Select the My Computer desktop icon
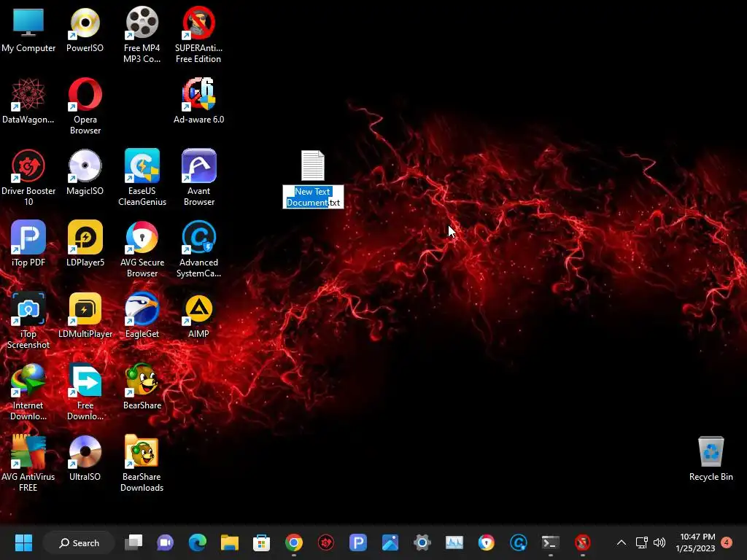This screenshot has height=560, width=747. coord(28,29)
